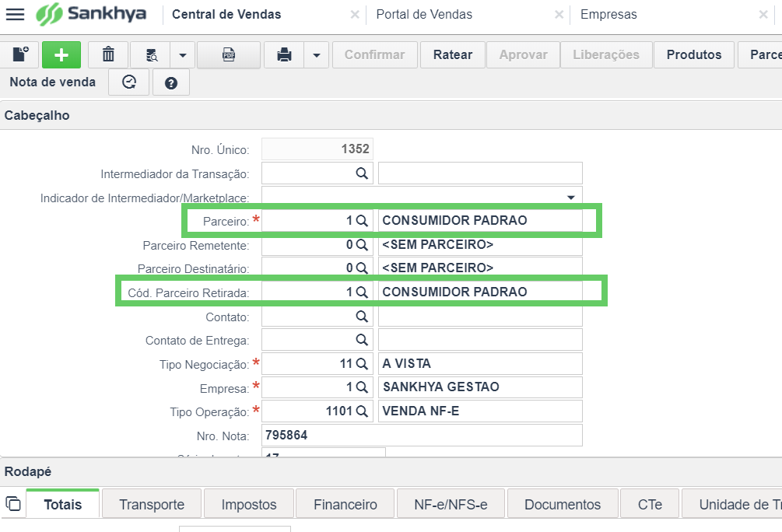Click the Aprovar button
Viewport: 782px width, 532px height.
click(x=523, y=54)
